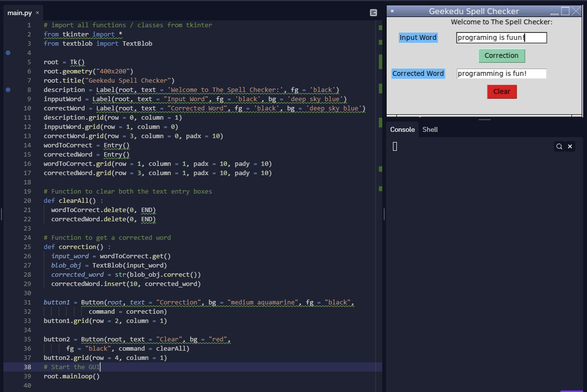
Task: Click the Welcome to The Spell Checker text
Action: coord(501,22)
